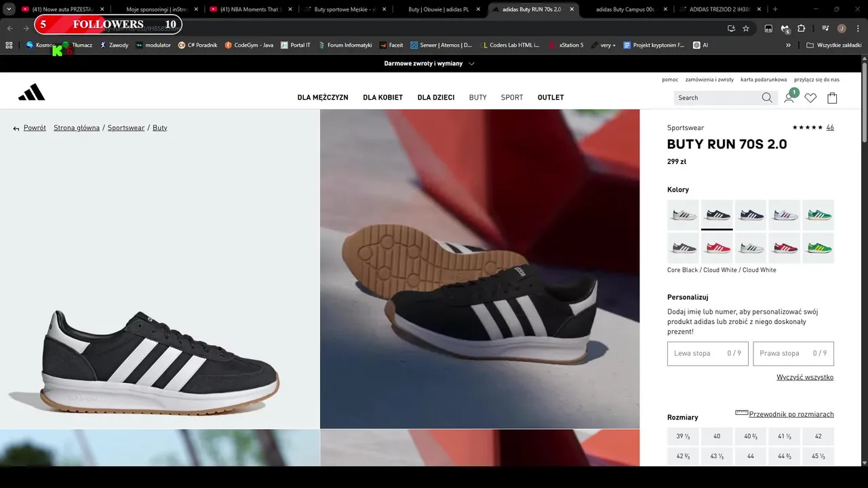The height and width of the screenshot is (488, 868).
Task: Click the new tab plus button
Action: click(x=775, y=9)
